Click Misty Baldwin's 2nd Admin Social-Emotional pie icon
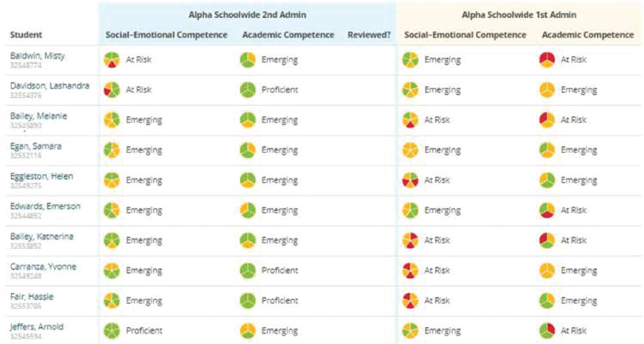The width and height of the screenshot is (644, 344). (x=112, y=60)
